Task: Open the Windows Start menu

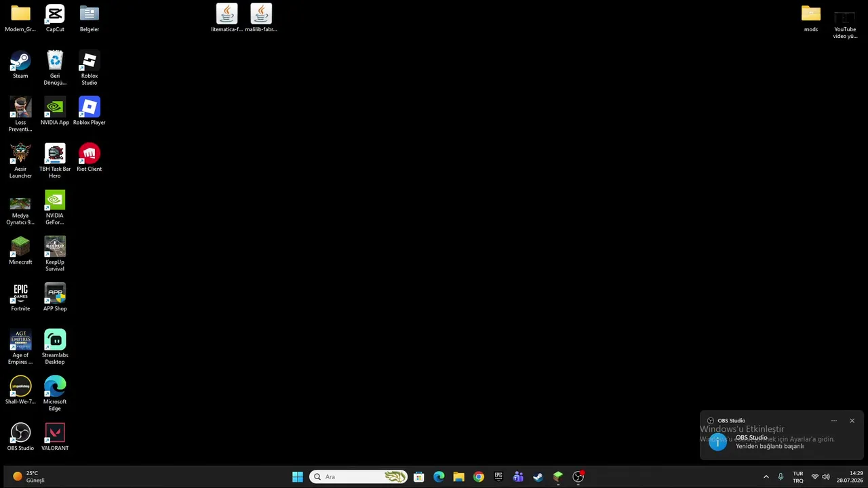Action: coord(298,476)
